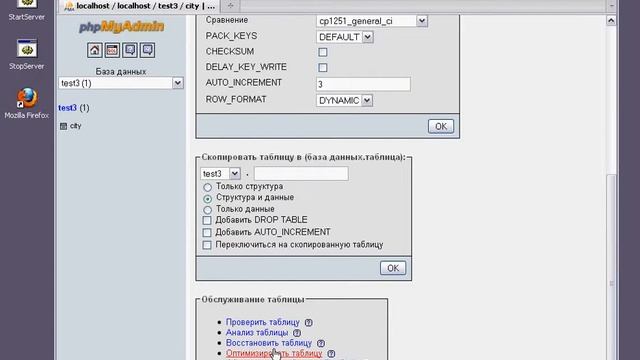Viewport: 640px width, 360px height.
Task: Toggle the DELAY_KEY_WRITE checkbox
Action: [322, 67]
